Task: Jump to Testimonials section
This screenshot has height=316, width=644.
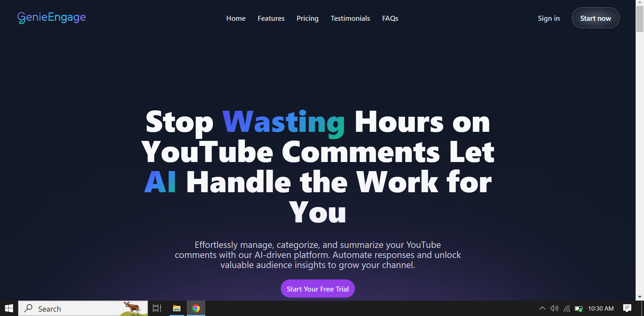Action: pyautogui.click(x=350, y=18)
